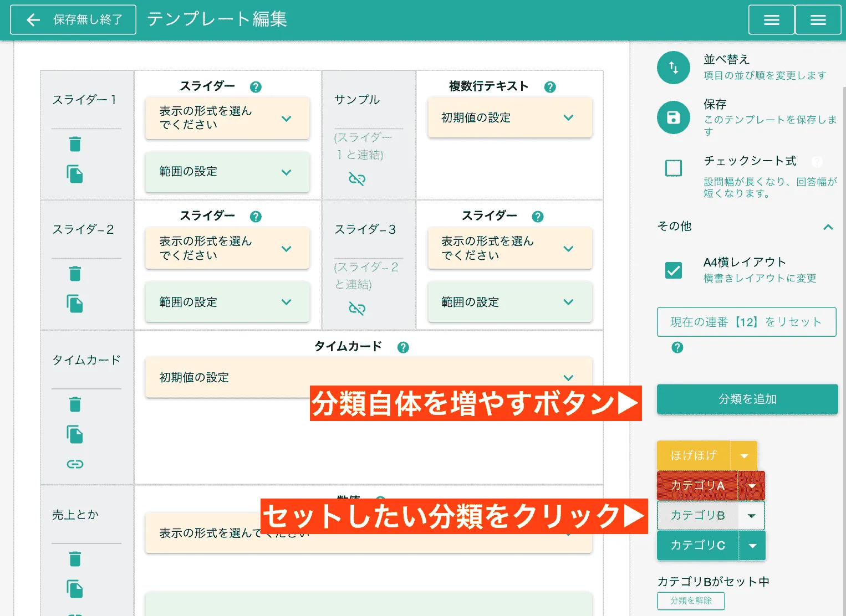The width and height of the screenshot is (846, 616).
Task: Click 現在の連番【12】をリセット
Action: (747, 322)
